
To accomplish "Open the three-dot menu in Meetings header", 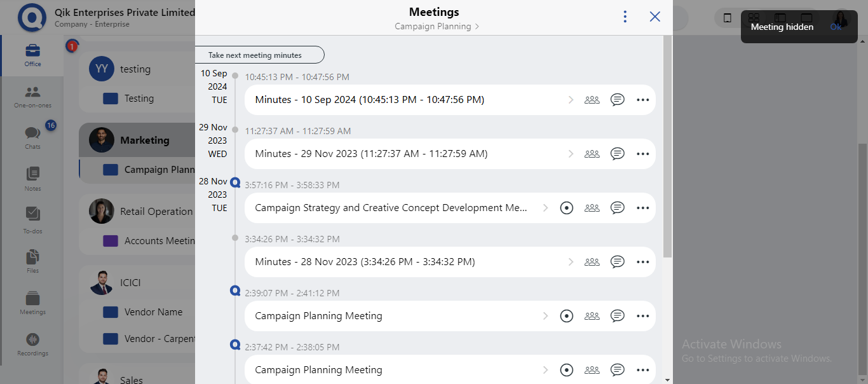I will [x=625, y=16].
